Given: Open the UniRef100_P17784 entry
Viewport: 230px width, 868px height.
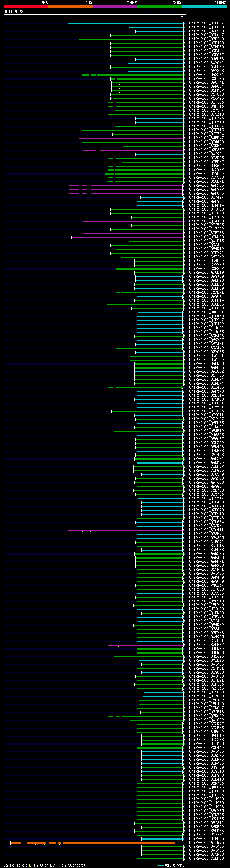Looking at the screenshot, I should [206, 835].
